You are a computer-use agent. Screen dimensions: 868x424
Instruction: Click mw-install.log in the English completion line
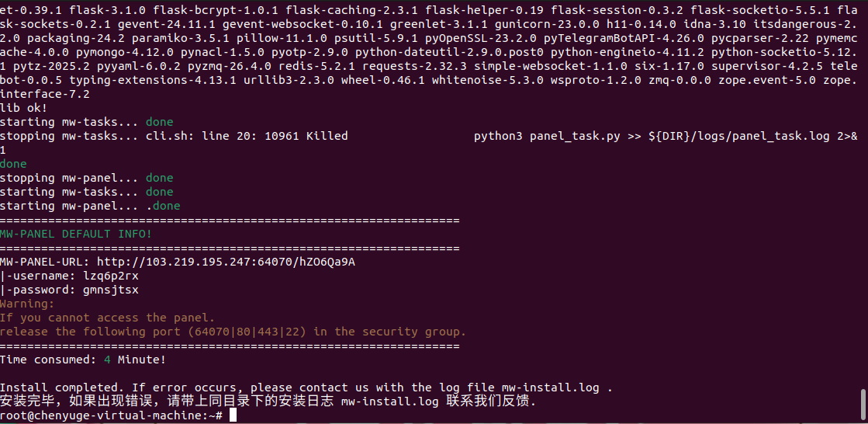click(550, 388)
